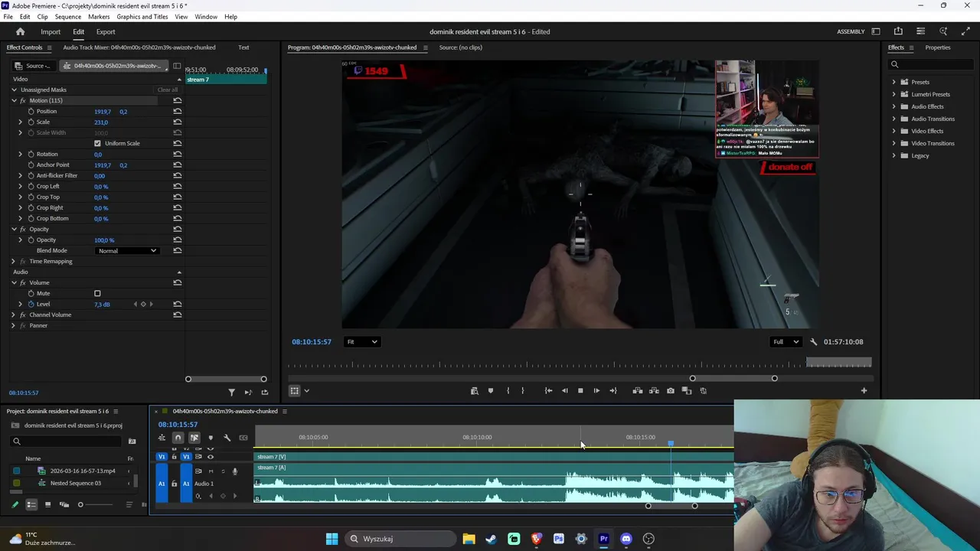This screenshot has height=551, width=980.
Task: Add a keyframe for Level
Action: pos(143,305)
